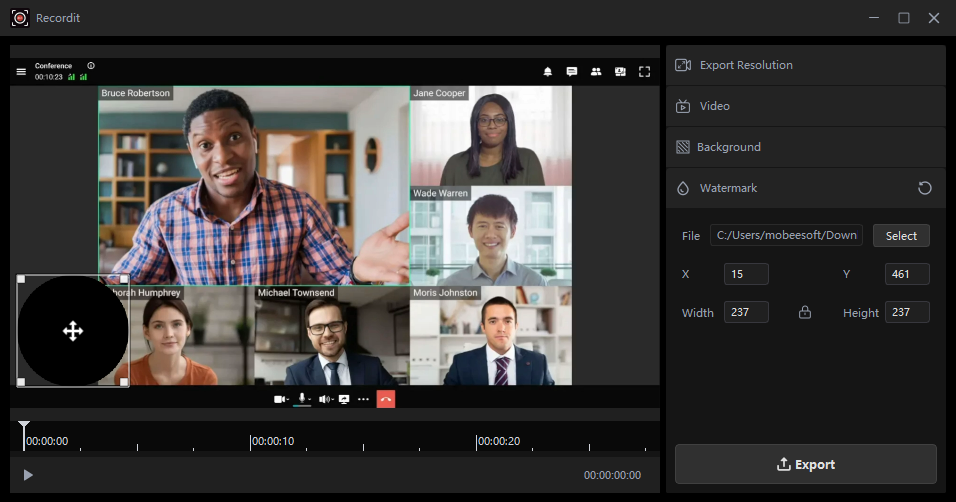Viewport: 956px width, 502px height.
Task: Click the fullscreen icon in the conference preview
Action: [x=645, y=72]
